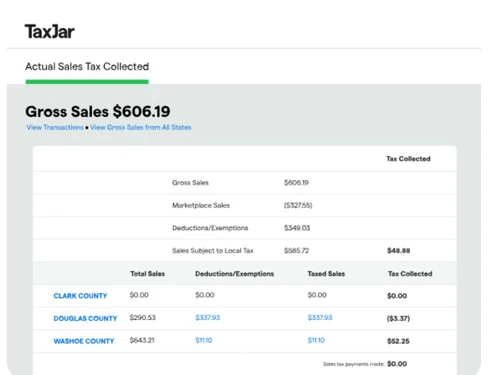
Task: Click the TaxJar logo
Action: pos(50,32)
